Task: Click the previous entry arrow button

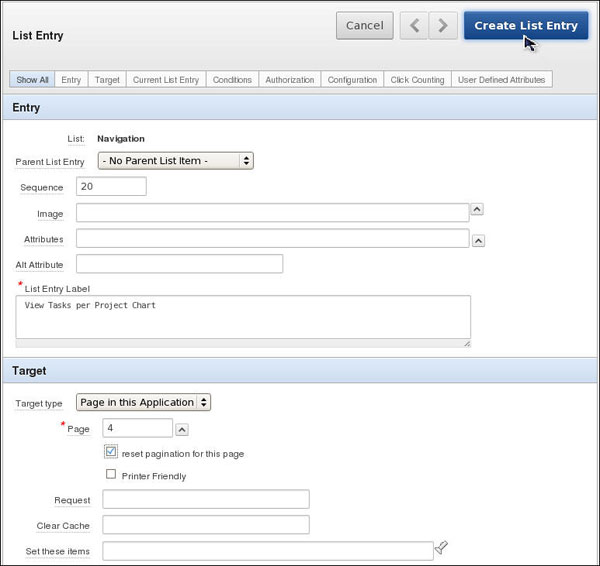Action: coord(414,26)
